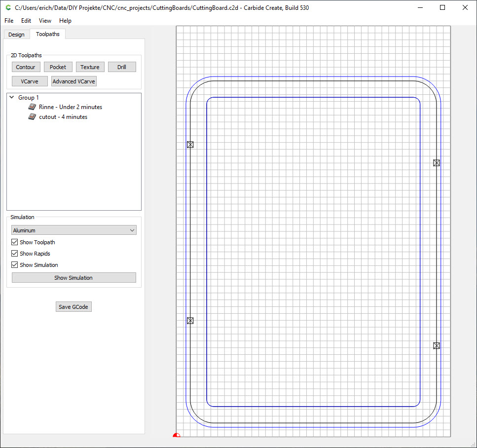The image size is (477, 448).
Task: Disable the Show Toolpath checkbox
Action: coord(15,242)
